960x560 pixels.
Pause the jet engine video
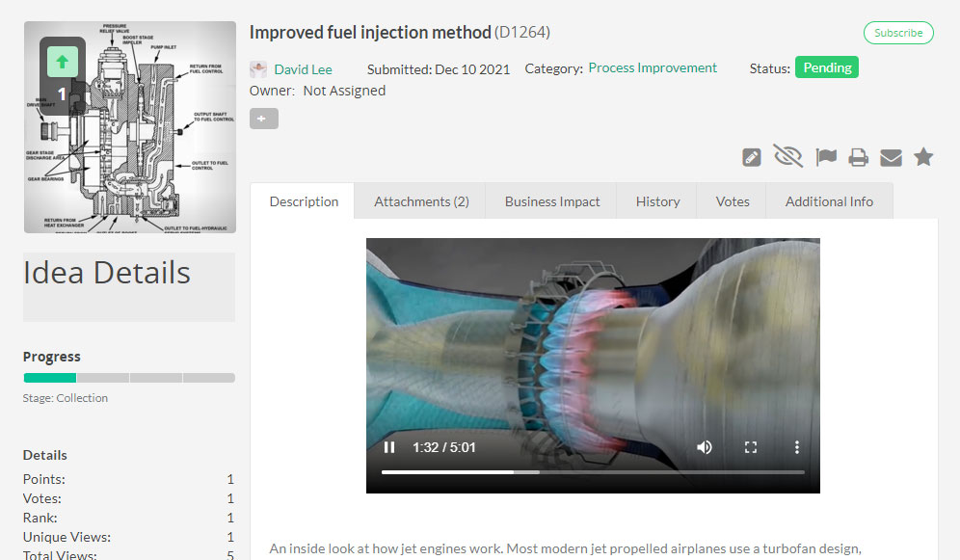(x=389, y=447)
